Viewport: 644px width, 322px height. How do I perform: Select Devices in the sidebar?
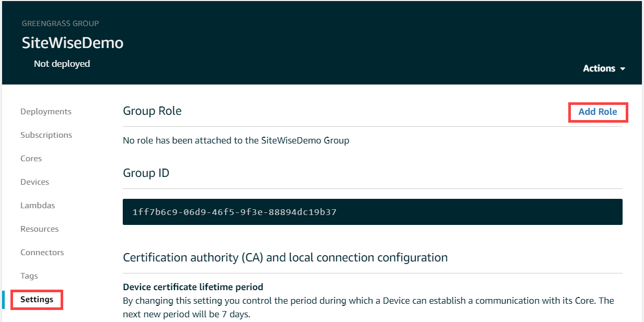[x=35, y=182]
